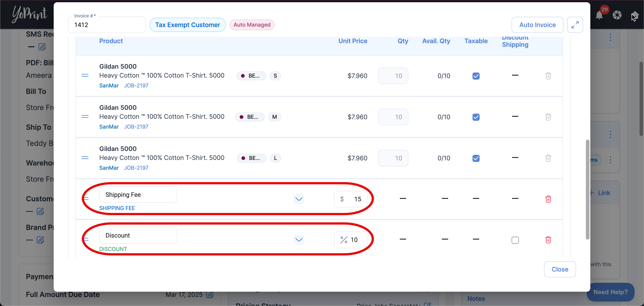Open the top three-dot menu at right

[610, 38]
